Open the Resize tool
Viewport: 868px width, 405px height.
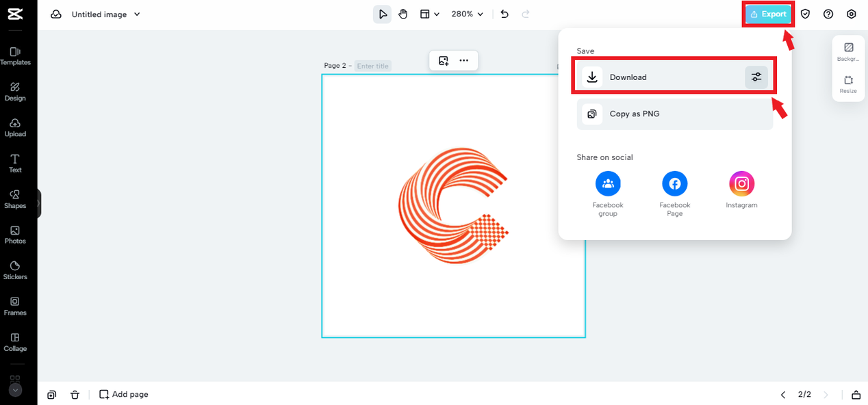pos(848,84)
